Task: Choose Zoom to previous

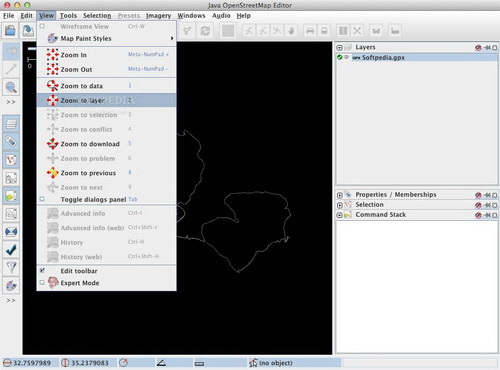Action: pos(106,173)
